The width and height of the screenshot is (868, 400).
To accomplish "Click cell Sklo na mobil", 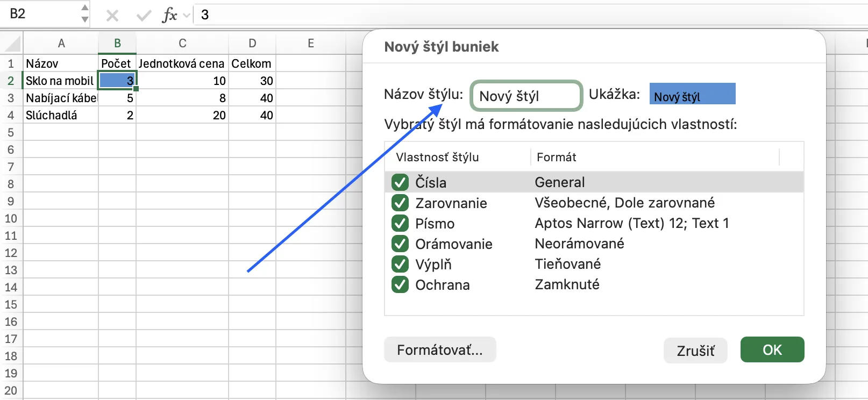I will [61, 81].
